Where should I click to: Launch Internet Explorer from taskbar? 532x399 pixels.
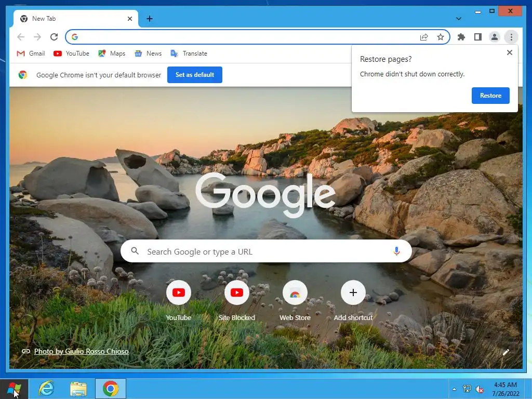pyautogui.click(x=46, y=389)
